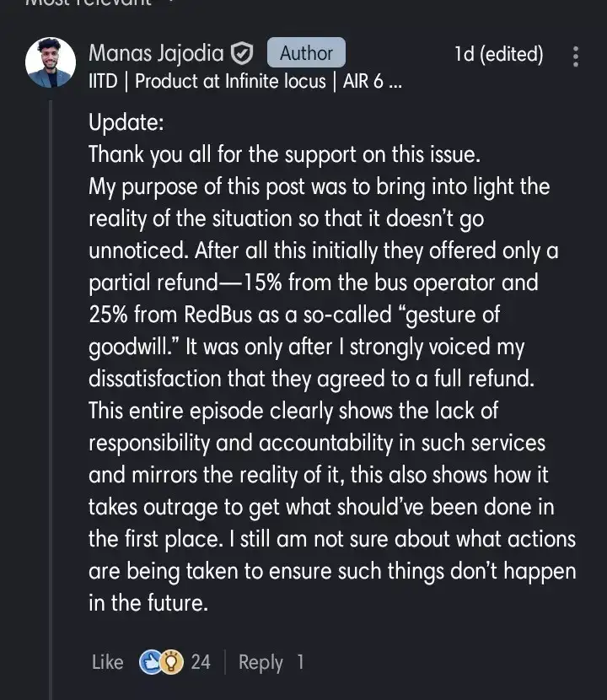Like the comment

click(x=107, y=662)
